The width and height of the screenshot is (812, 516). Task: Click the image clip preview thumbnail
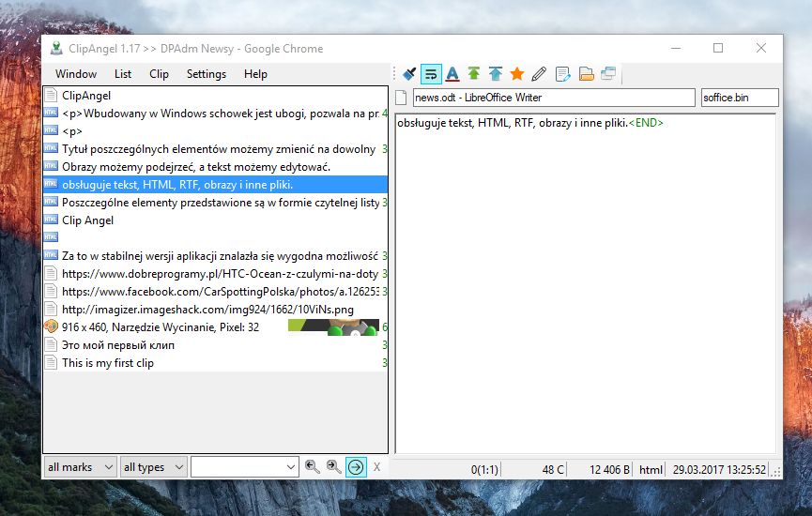(x=333, y=327)
